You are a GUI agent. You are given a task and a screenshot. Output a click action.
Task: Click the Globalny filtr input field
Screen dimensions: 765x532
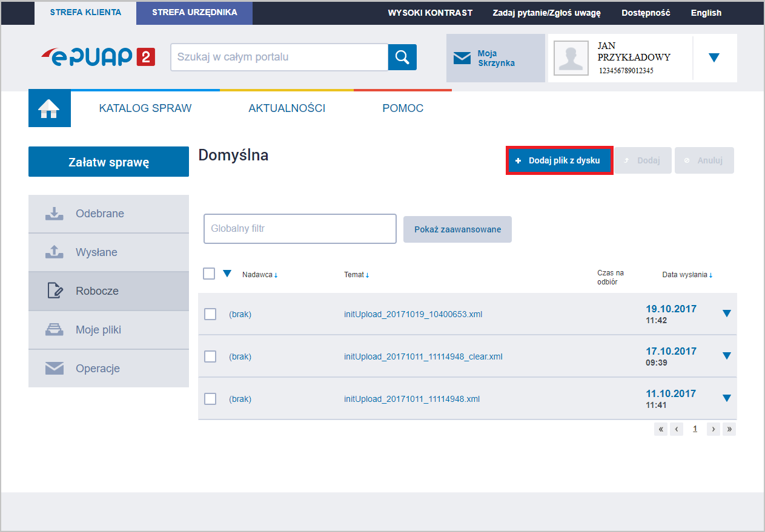pos(300,229)
